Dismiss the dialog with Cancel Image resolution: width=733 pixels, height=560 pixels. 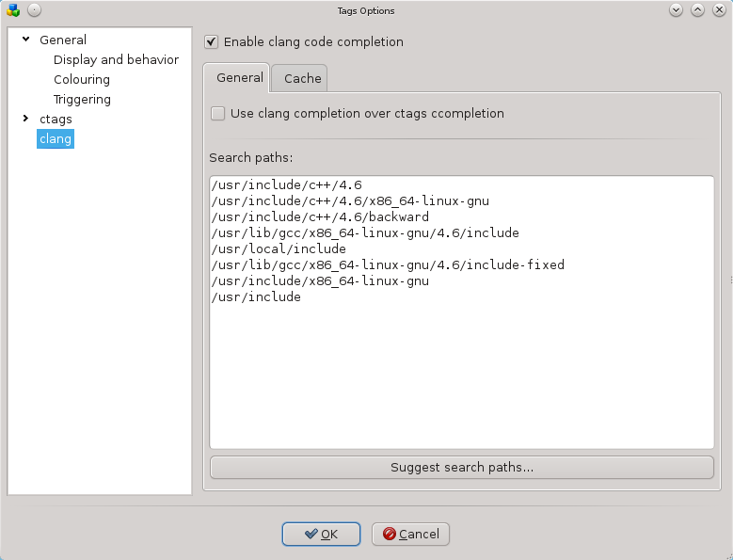(x=410, y=534)
